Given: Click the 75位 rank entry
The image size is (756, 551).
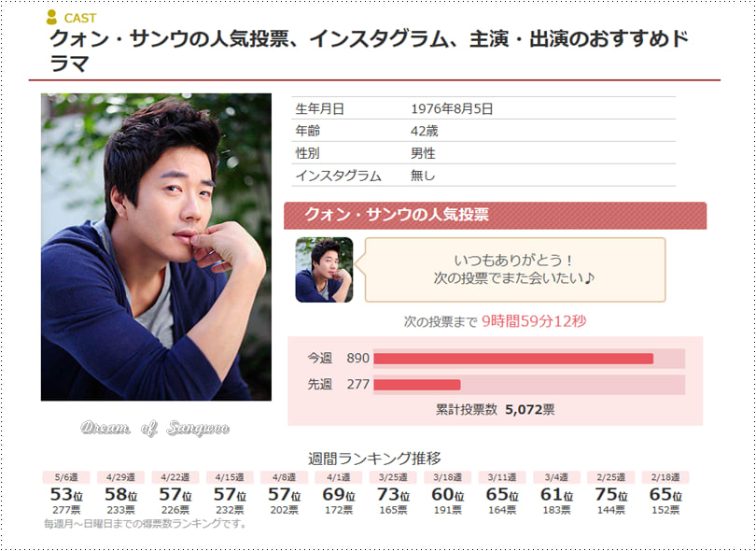Looking at the screenshot, I should coord(611,495).
